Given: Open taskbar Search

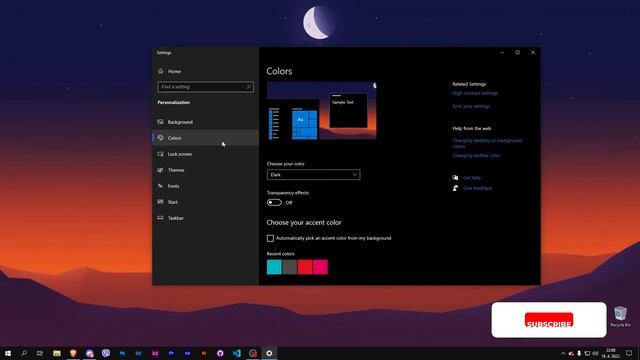Looking at the screenshot, I should coord(24,353).
